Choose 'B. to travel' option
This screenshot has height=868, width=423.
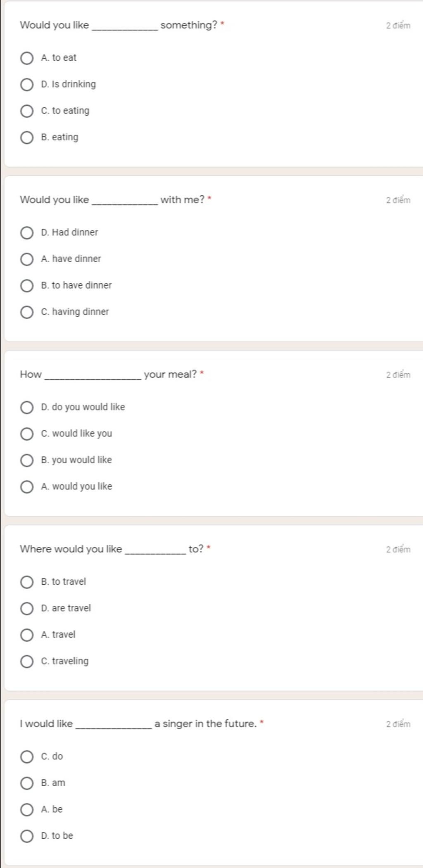point(27,582)
